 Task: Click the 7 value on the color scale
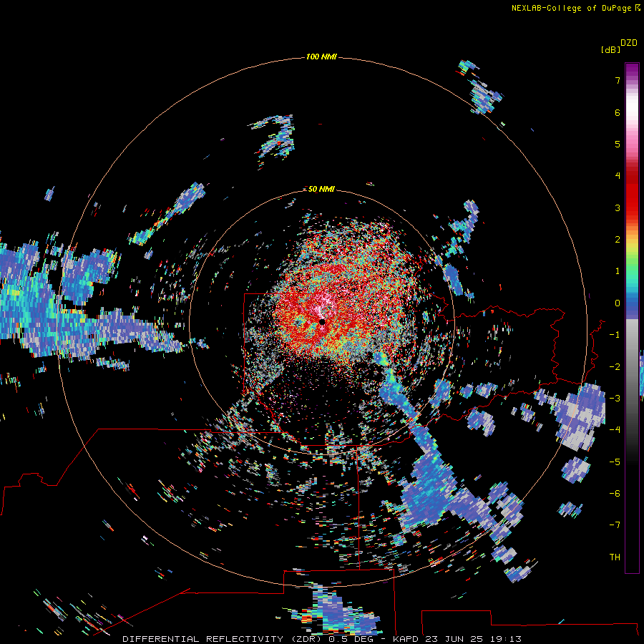point(618,80)
